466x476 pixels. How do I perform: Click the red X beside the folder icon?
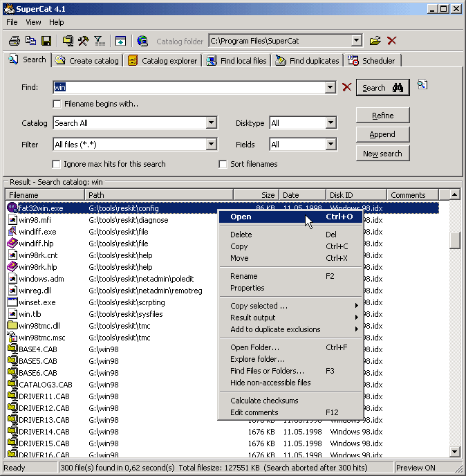point(391,41)
